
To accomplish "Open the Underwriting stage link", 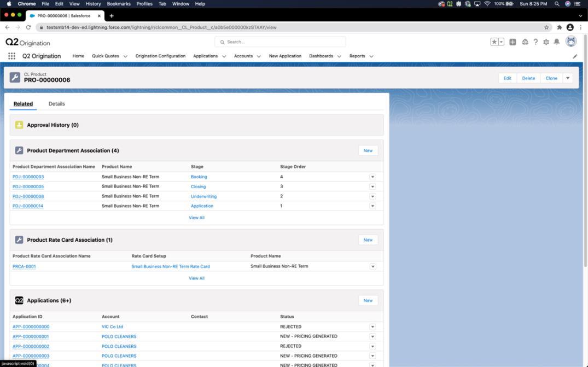I will coord(203,196).
